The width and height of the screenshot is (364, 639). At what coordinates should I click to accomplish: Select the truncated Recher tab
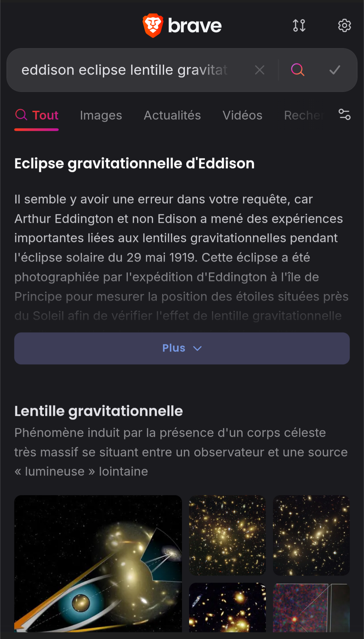click(303, 115)
